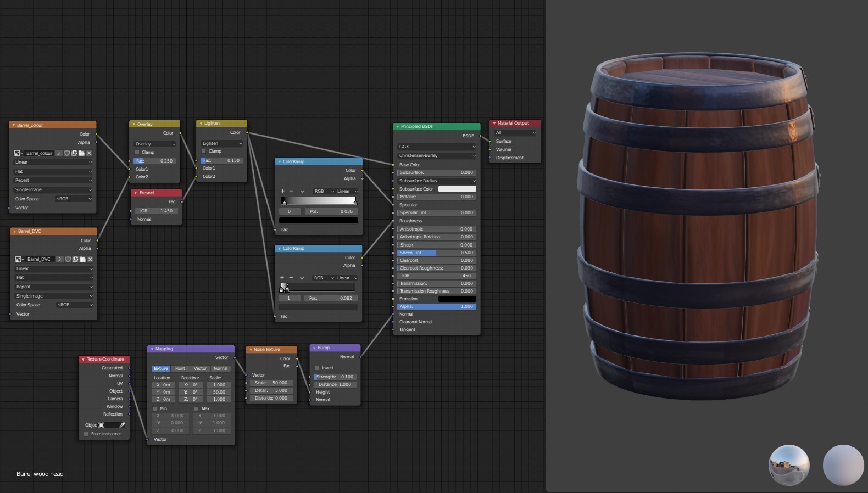Enable From Instancer in Texture Coordinate
868x493 pixels.
86,434
